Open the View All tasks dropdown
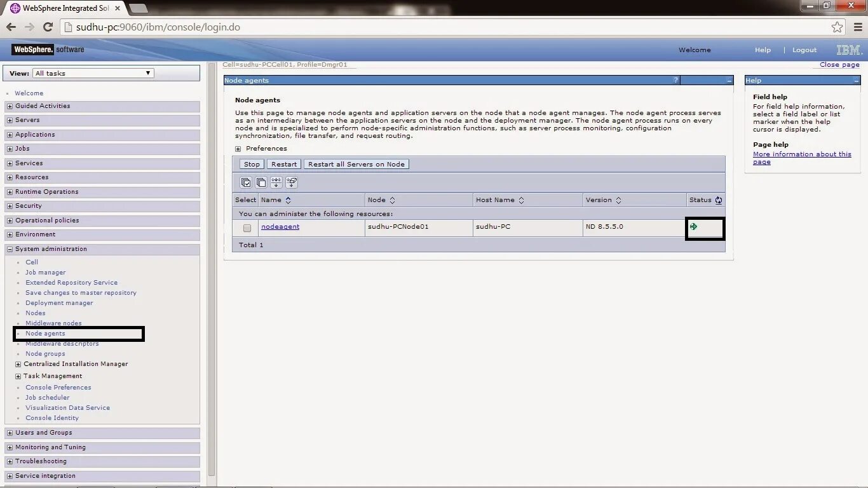The width and height of the screenshot is (868, 488). (93, 73)
